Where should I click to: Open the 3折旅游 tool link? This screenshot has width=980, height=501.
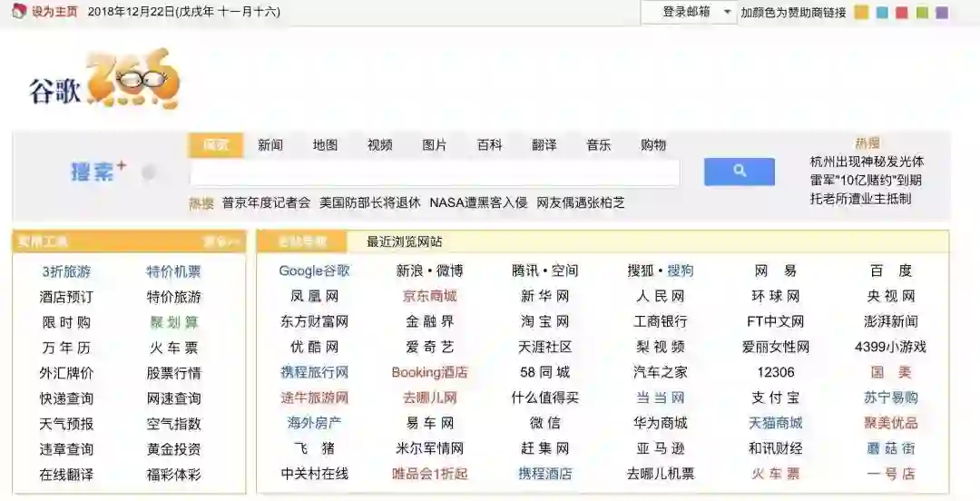pos(66,271)
